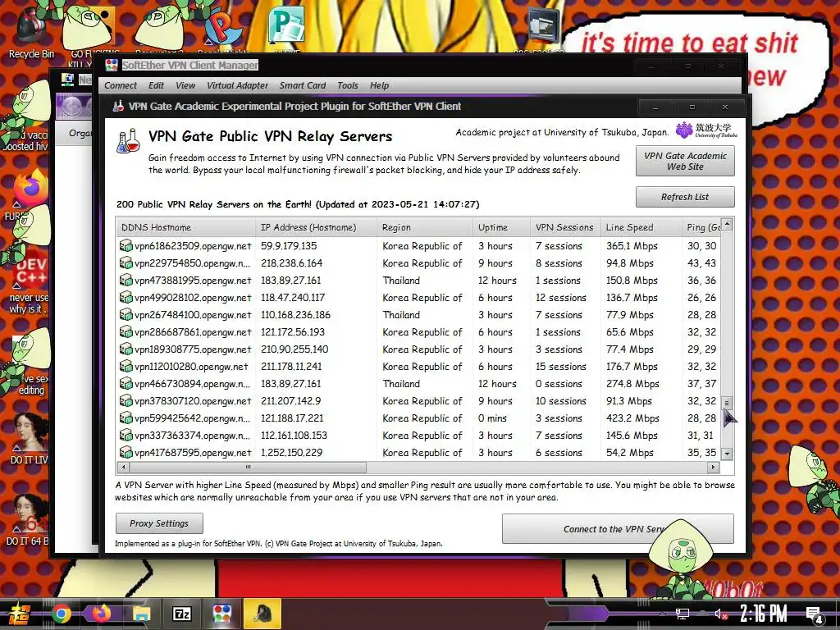The image size is (840, 630).
Task: Select server icon for vpn499028102.opengw.net
Action: tap(126, 297)
